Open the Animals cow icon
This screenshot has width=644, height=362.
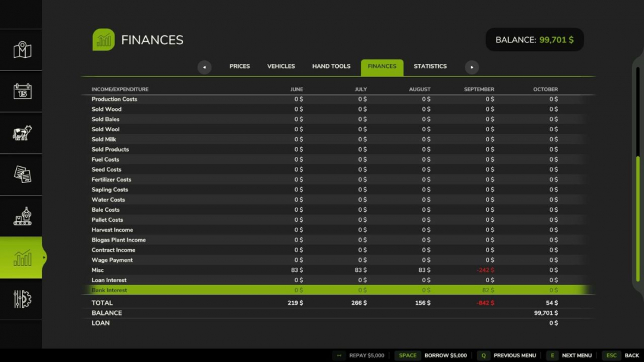point(22,133)
